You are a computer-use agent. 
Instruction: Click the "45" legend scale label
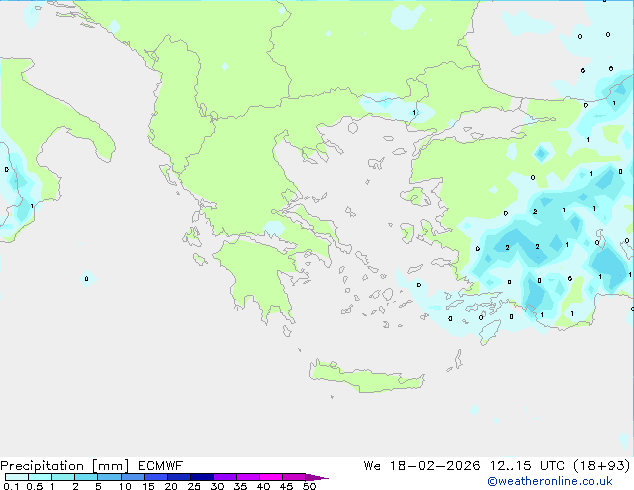click(286, 486)
